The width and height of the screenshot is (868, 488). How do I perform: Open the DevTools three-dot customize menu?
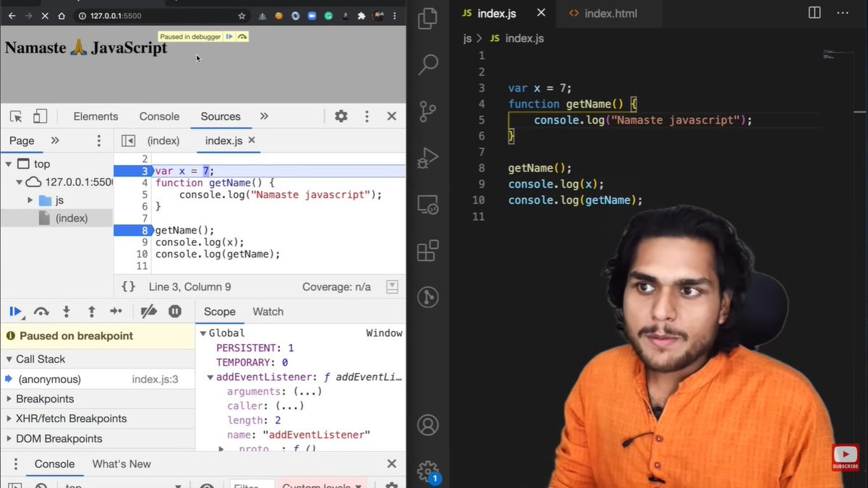(x=367, y=116)
